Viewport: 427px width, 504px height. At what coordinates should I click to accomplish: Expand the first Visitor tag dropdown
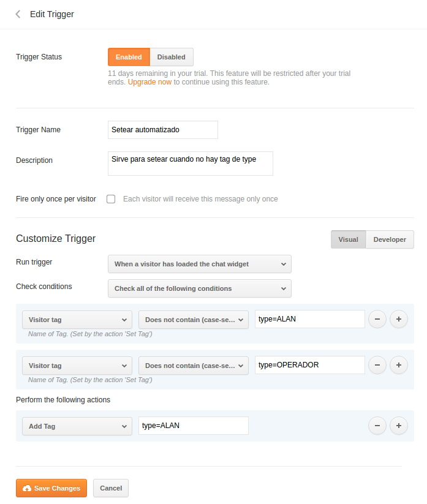tap(77, 319)
